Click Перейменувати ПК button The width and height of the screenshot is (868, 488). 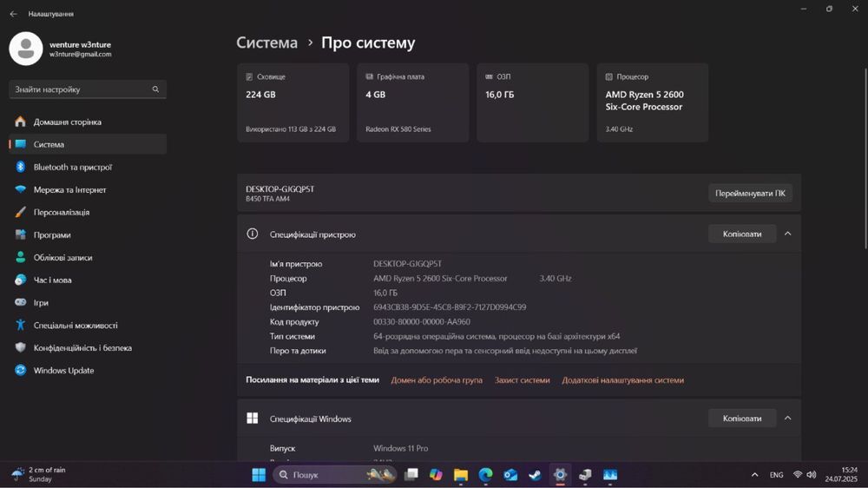(x=750, y=194)
